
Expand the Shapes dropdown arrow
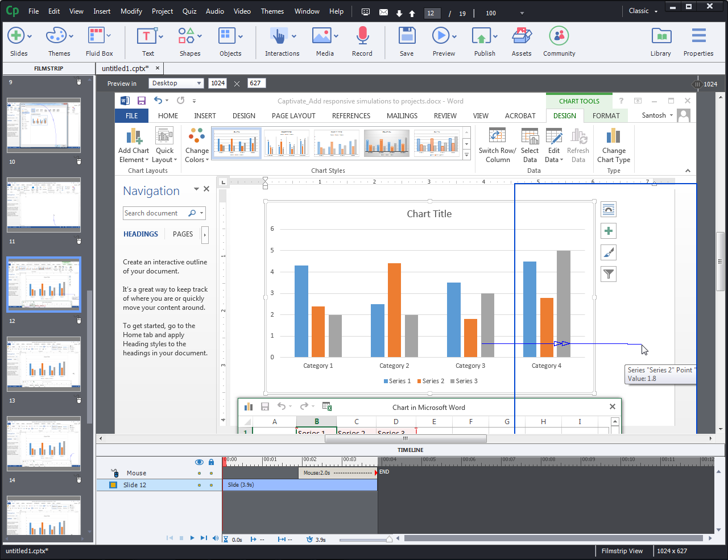click(x=200, y=36)
